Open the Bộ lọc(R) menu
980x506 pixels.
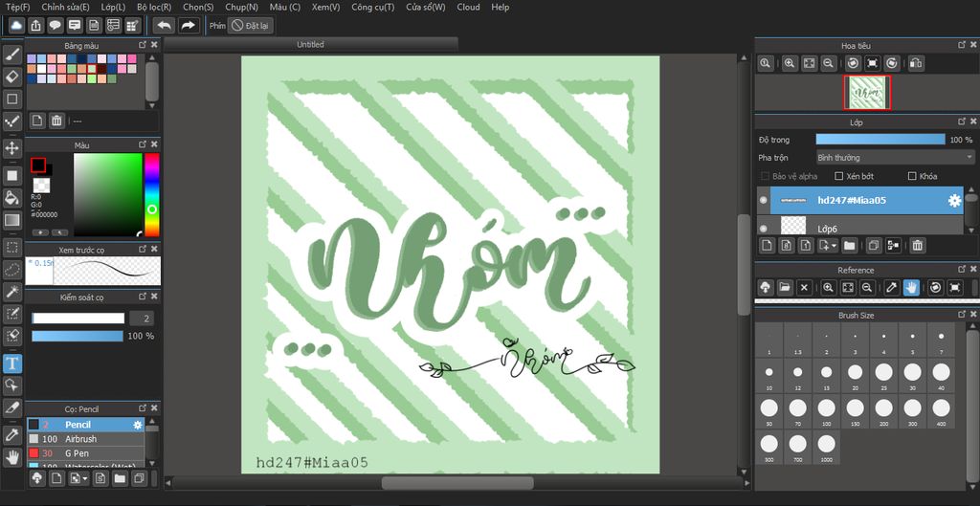pyautogui.click(x=154, y=7)
